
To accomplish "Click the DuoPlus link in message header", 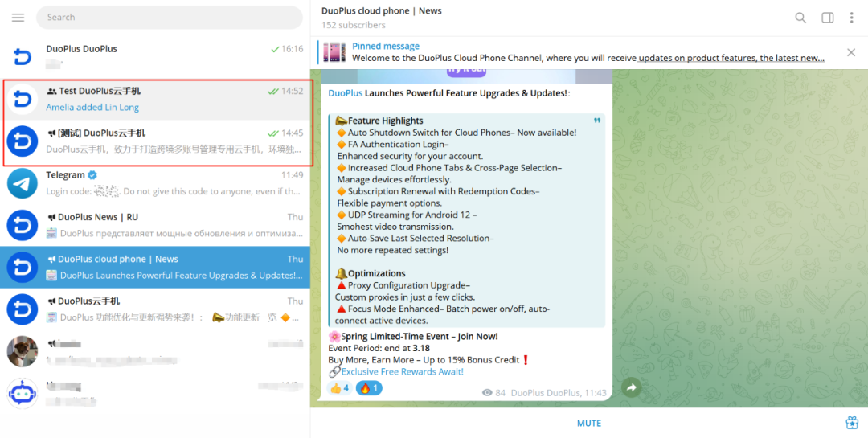I will (346, 93).
